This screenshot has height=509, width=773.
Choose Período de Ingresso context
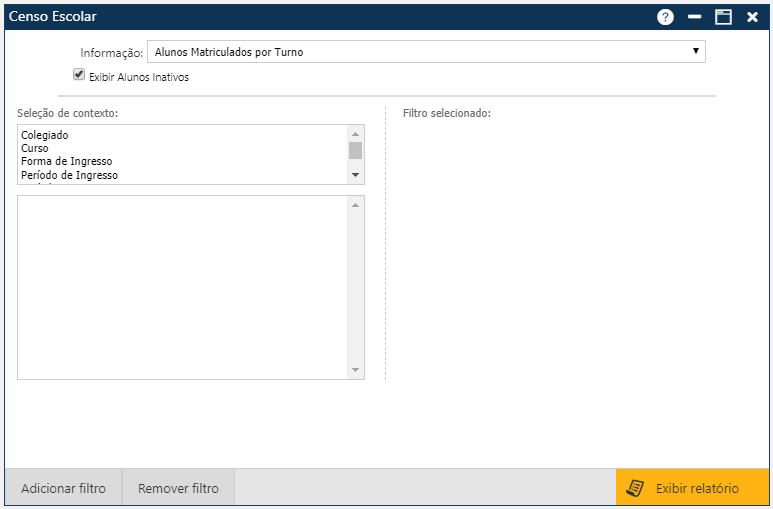(69, 175)
